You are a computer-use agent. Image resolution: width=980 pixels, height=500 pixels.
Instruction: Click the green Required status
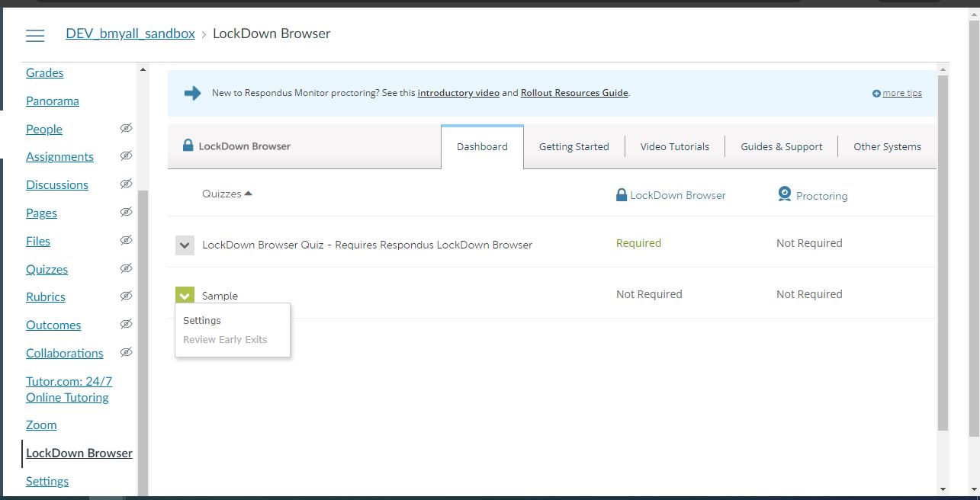pos(638,243)
